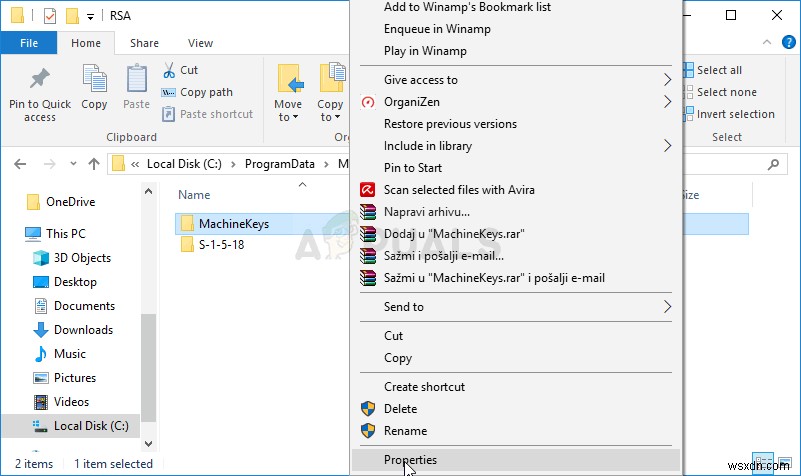The height and width of the screenshot is (476, 801).
Task: Switch to the Share tab
Action: (x=145, y=43)
